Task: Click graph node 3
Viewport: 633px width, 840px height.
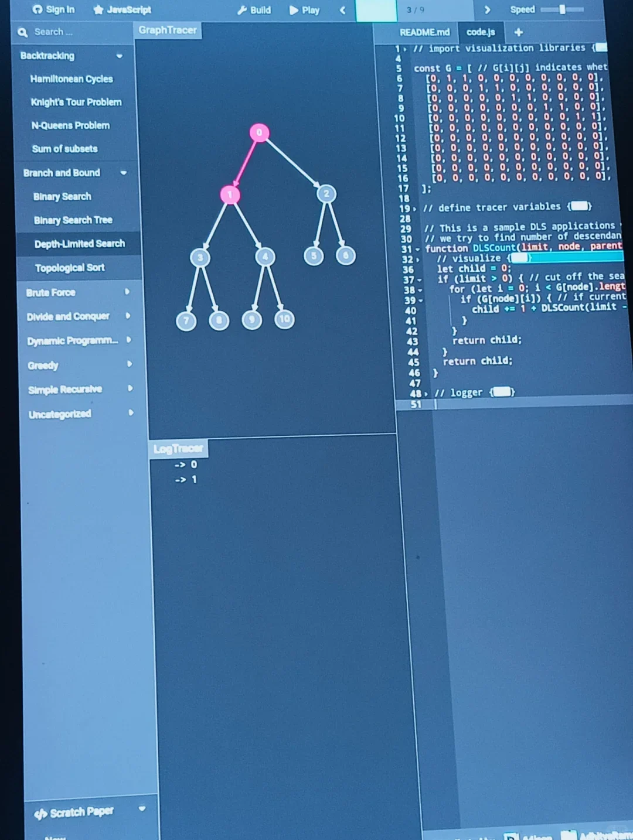Action: pos(200,258)
